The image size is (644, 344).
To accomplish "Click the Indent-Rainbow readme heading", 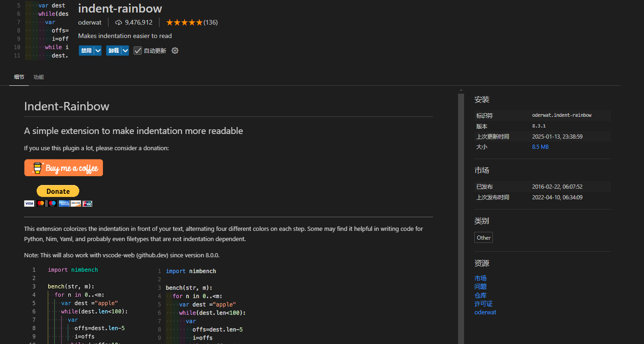I will pos(67,106).
